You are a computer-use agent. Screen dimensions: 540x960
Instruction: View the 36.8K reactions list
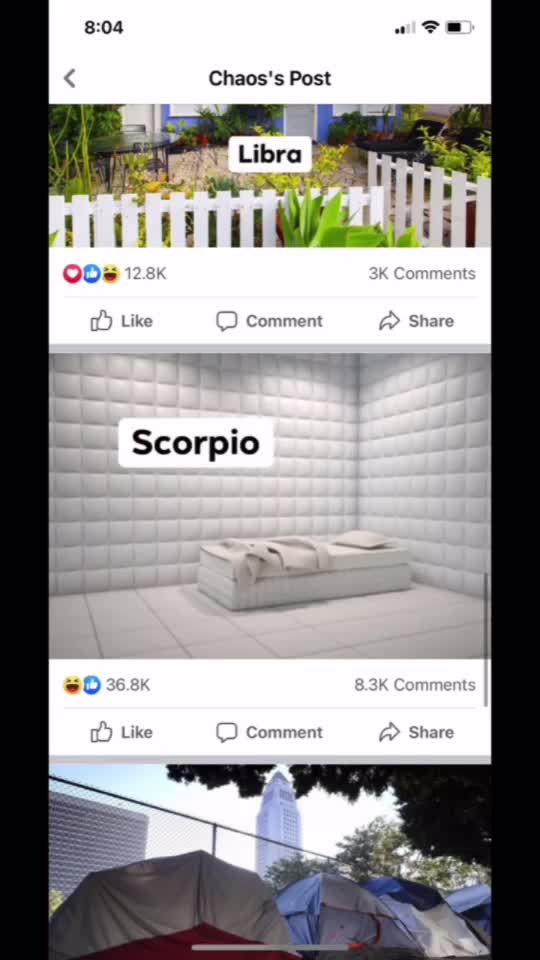point(127,685)
